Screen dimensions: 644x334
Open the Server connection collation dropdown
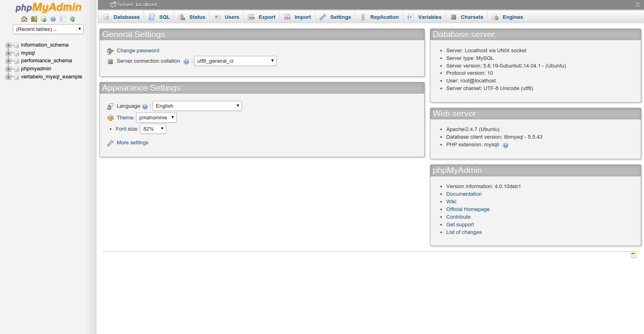(235, 61)
